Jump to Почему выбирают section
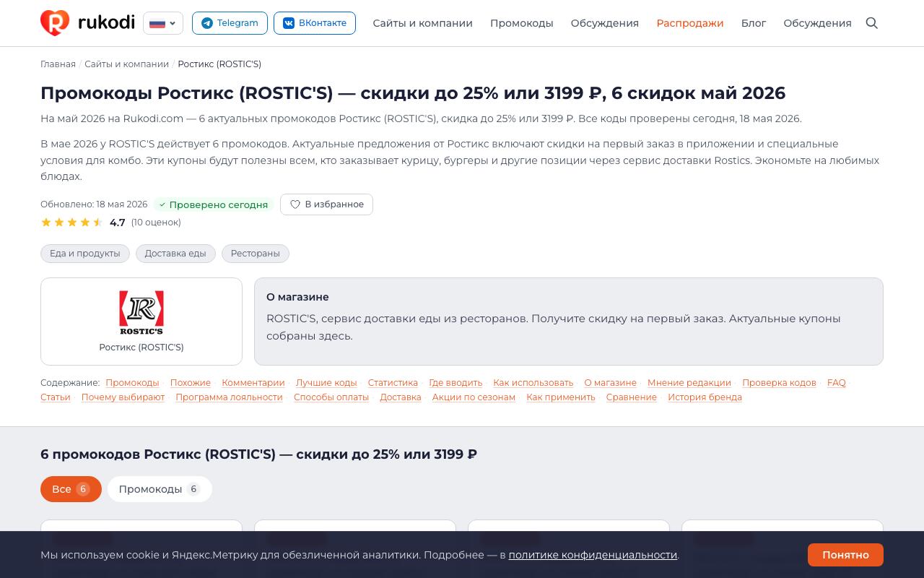Image resolution: width=924 pixels, height=578 pixels. [123, 397]
